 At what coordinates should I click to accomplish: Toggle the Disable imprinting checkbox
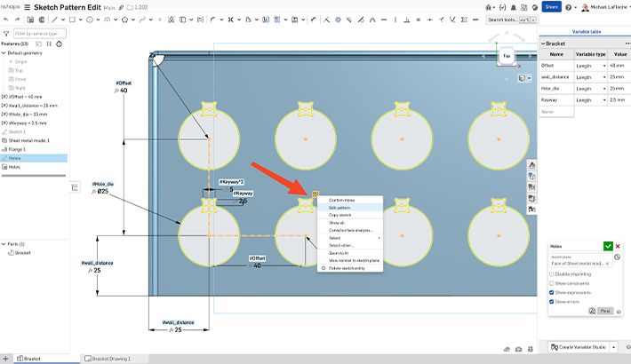point(552,274)
